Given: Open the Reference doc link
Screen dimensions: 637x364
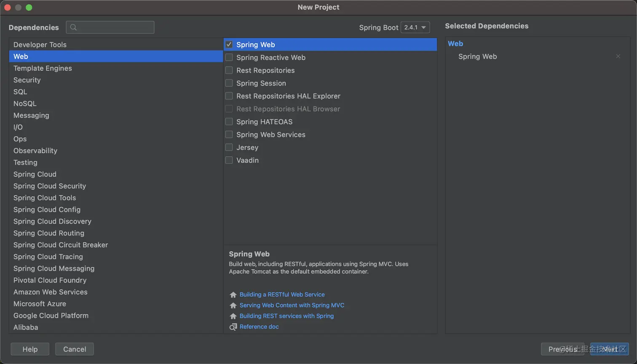Looking at the screenshot, I should coord(259,327).
